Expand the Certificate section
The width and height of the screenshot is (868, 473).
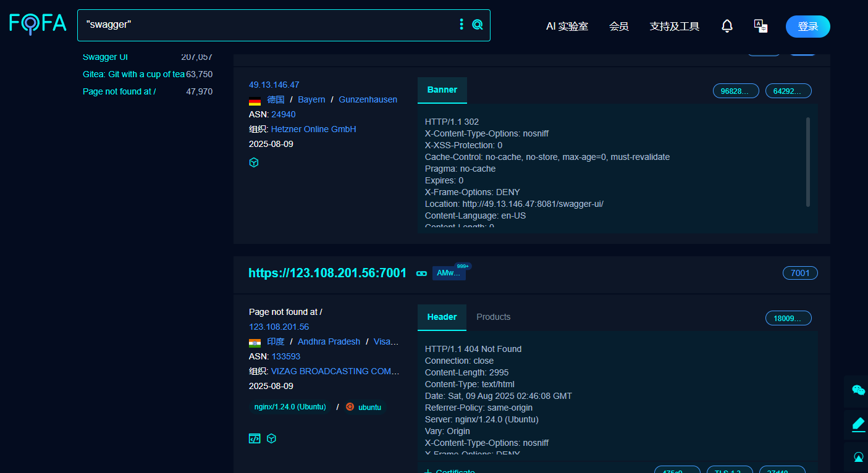(449, 472)
